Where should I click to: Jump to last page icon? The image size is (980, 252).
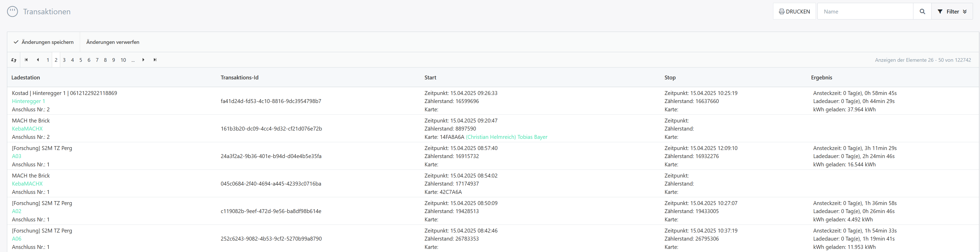[x=155, y=60]
